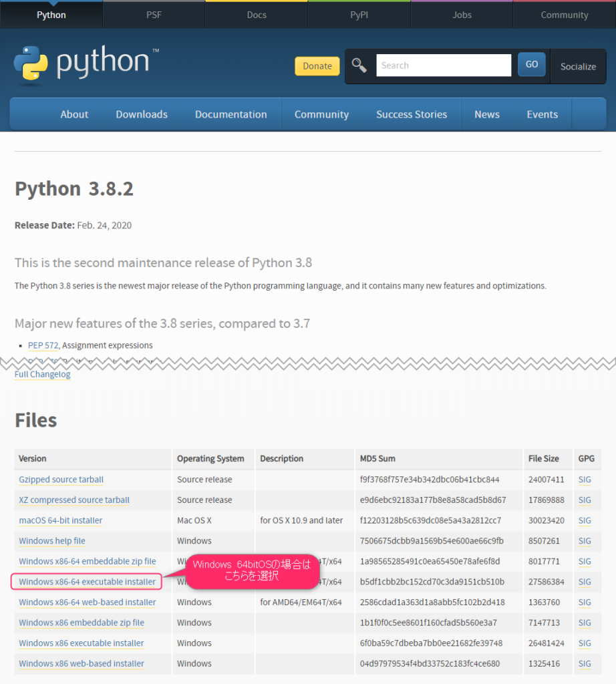Focus the Search input field

point(444,65)
